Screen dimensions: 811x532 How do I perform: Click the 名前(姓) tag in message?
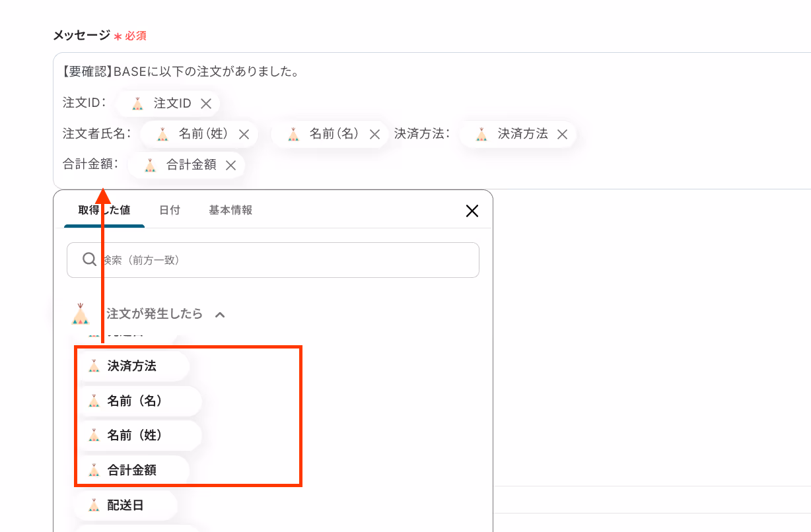coord(199,134)
